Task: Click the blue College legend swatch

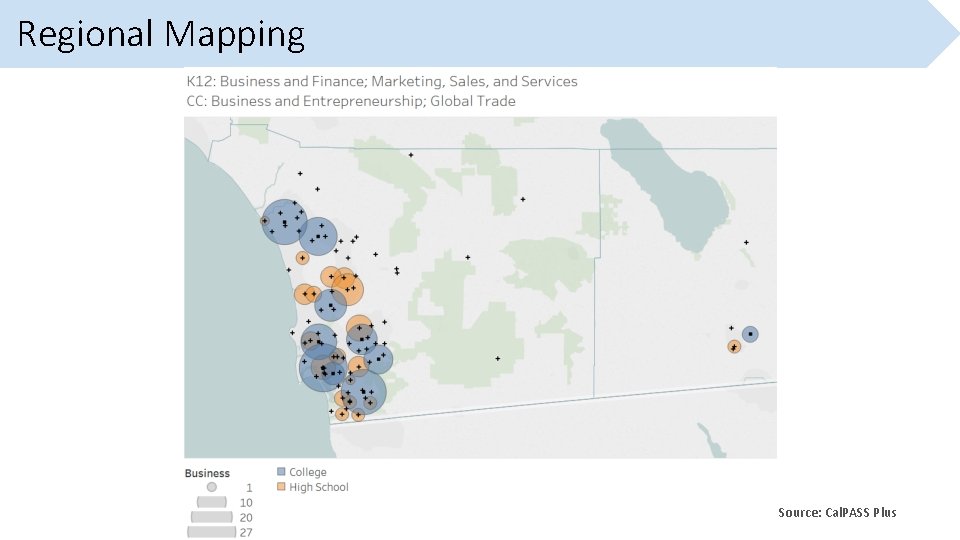Action: [282, 472]
